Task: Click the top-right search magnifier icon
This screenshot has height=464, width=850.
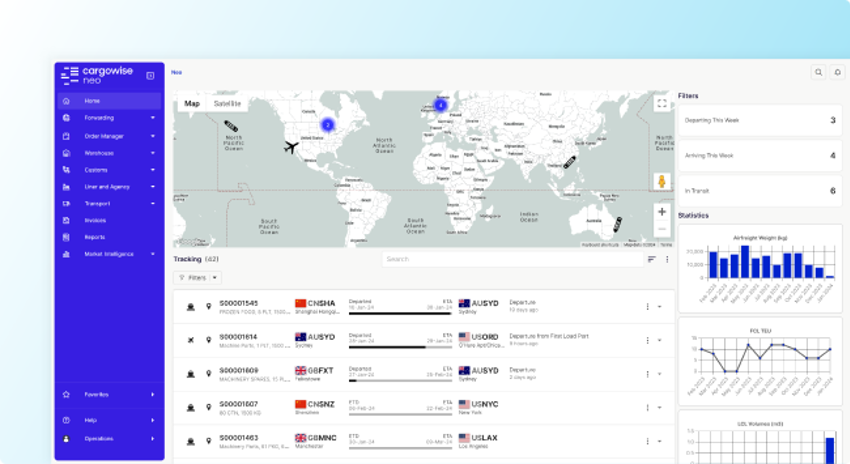Action: click(818, 72)
